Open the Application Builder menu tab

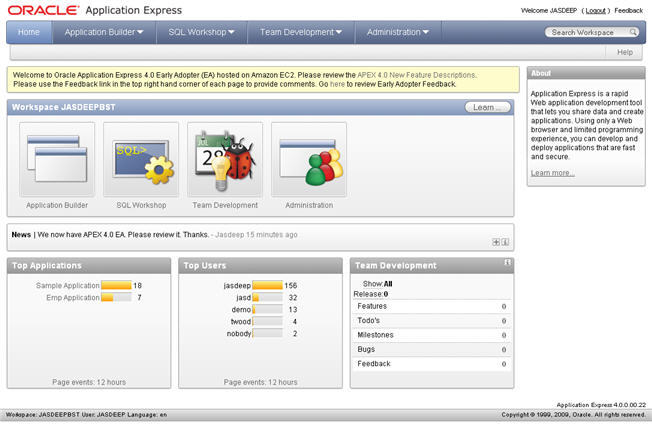tap(104, 32)
